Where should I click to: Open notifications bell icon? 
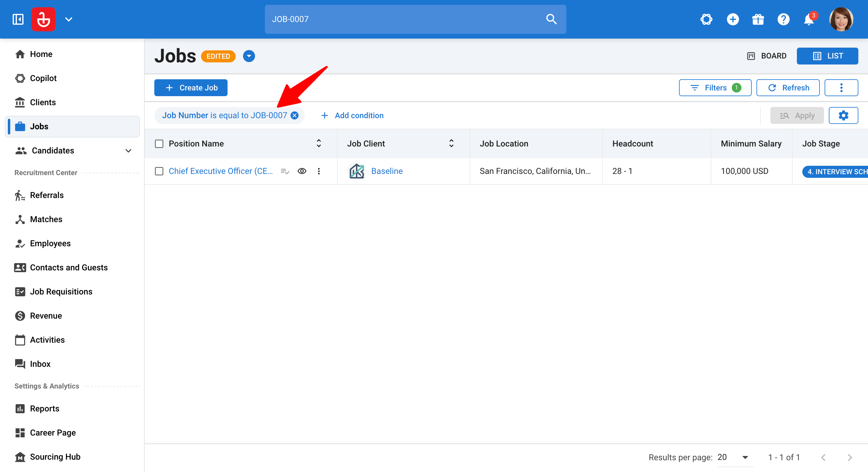[x=809, y=20]
